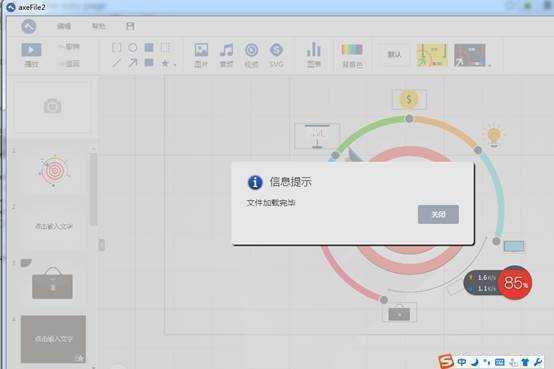This screenshot has height=369, width=554.
Task: Click the note icon above slide 3
Action: coord(26,263)
